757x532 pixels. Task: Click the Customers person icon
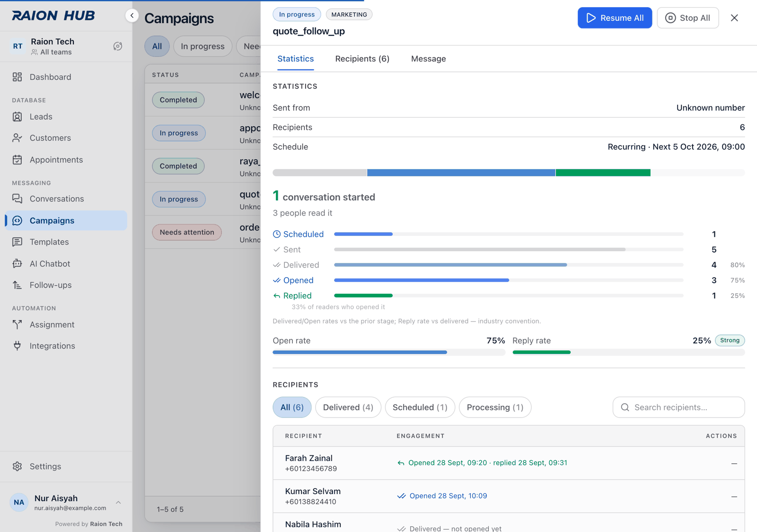18,138
